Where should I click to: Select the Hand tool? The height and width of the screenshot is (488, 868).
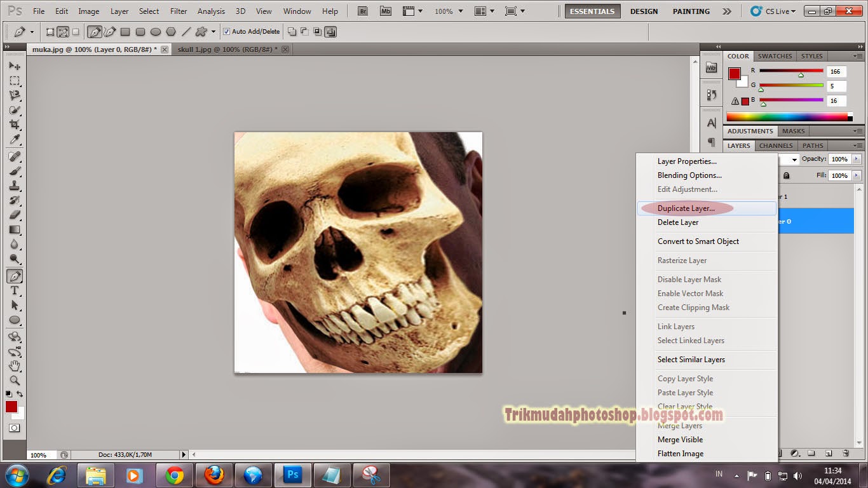[15, 366]
